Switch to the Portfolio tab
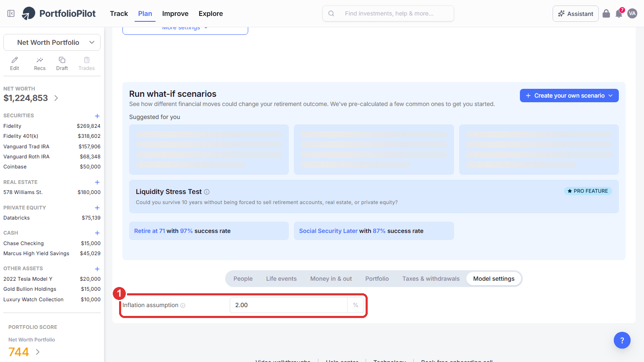The height and width of the screenshot is (362, 644). point(377,279)
